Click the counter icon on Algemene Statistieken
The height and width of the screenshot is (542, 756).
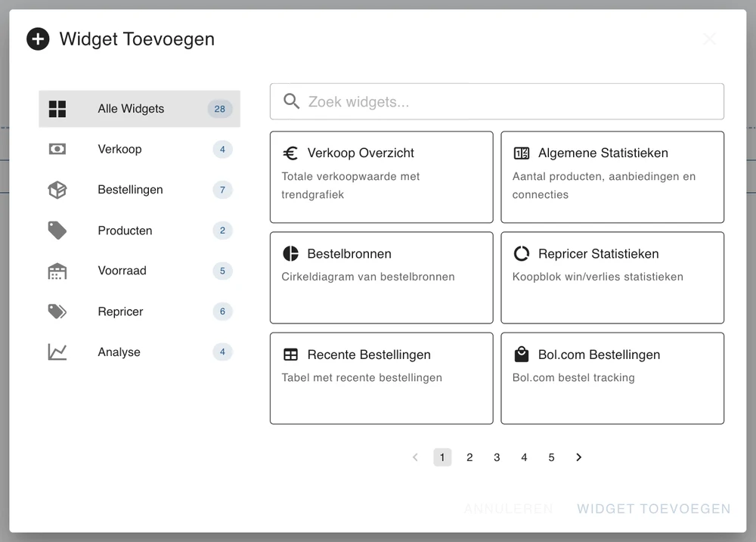pos(522,153)
